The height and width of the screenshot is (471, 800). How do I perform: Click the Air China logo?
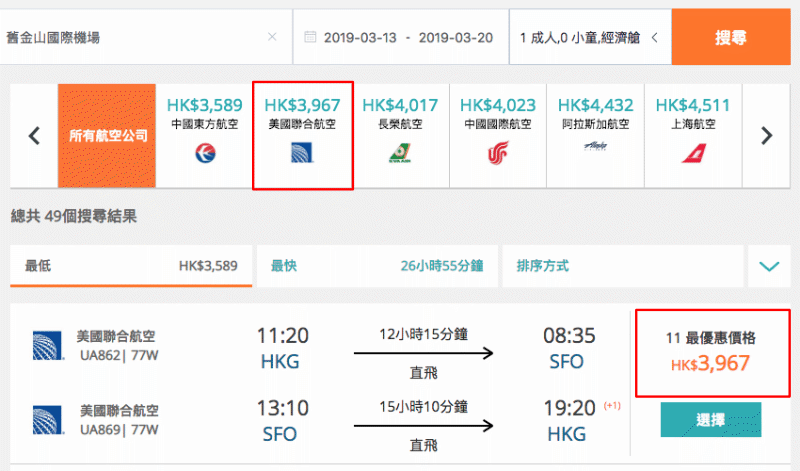pos(498,153)
